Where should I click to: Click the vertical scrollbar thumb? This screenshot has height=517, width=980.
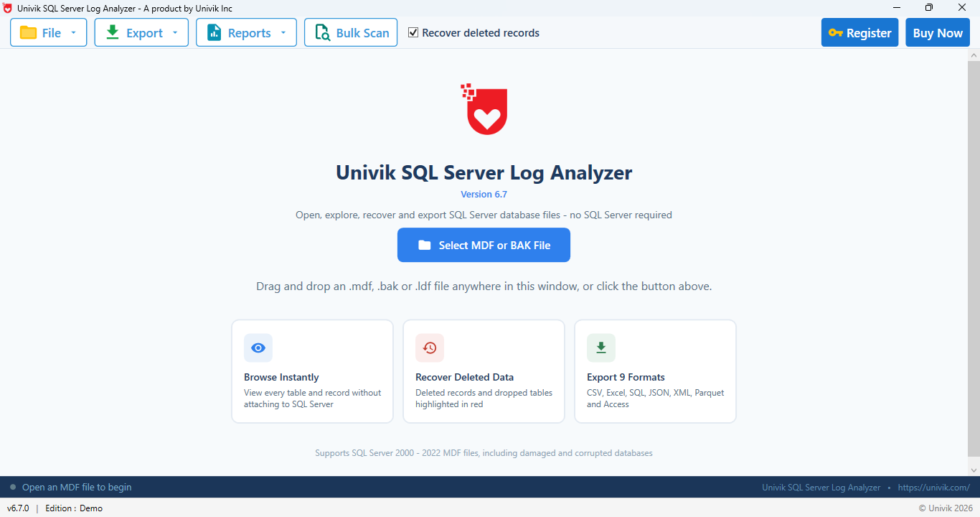coord(974,258)
